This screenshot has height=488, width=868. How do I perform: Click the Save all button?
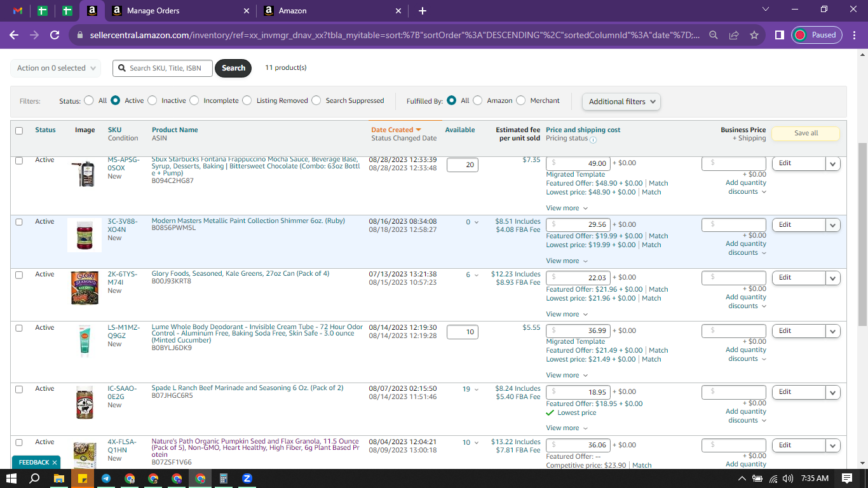806,133
